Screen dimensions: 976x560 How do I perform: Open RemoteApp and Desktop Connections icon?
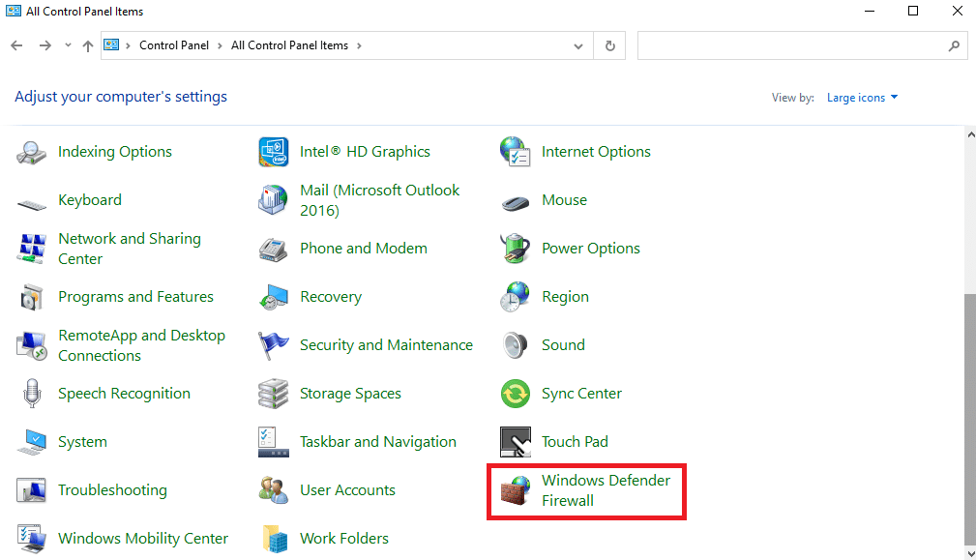[31, 345]
